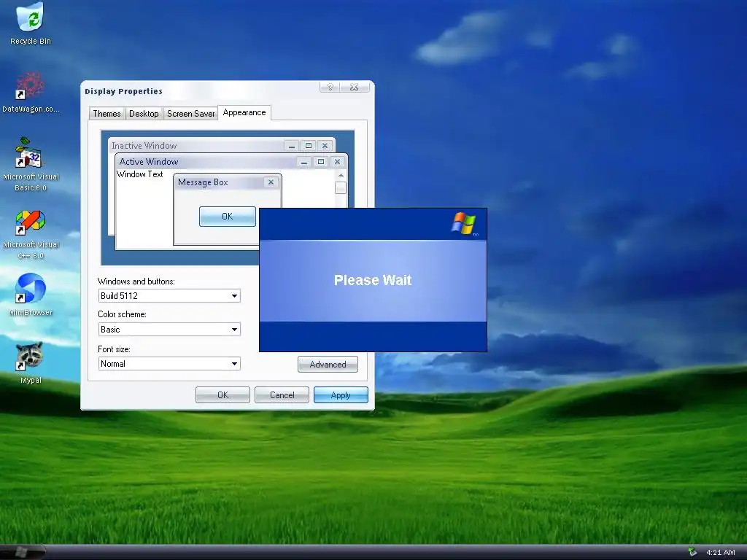Open the MiniBrowser desktop shortcut
This screenshot has width=747, height=560.
point(31,295)
